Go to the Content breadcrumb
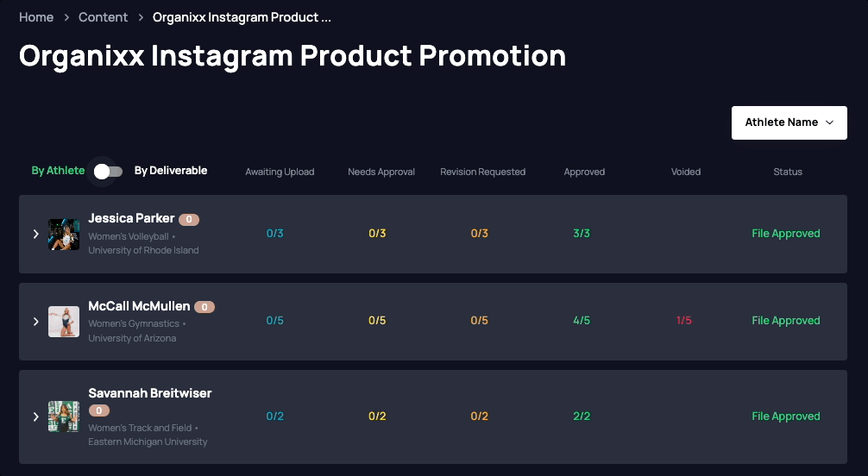The image size is (868, 476). click(x=103, y=17)
